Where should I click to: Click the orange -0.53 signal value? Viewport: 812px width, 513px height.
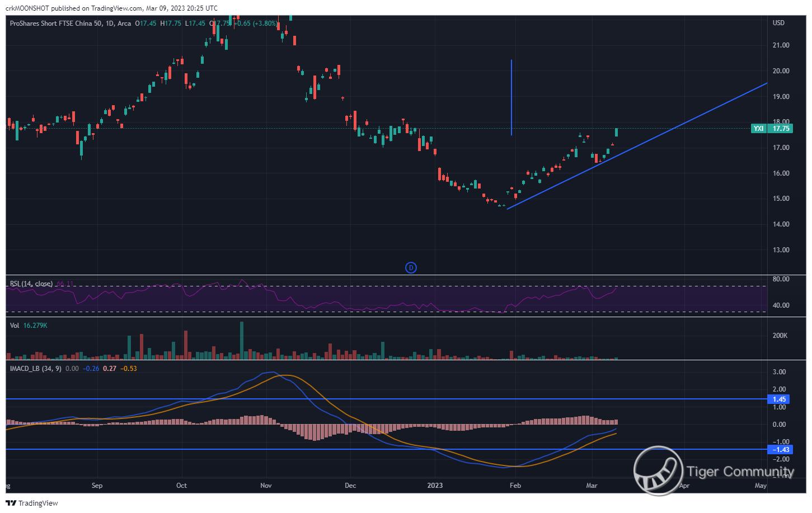click(129, 369)
